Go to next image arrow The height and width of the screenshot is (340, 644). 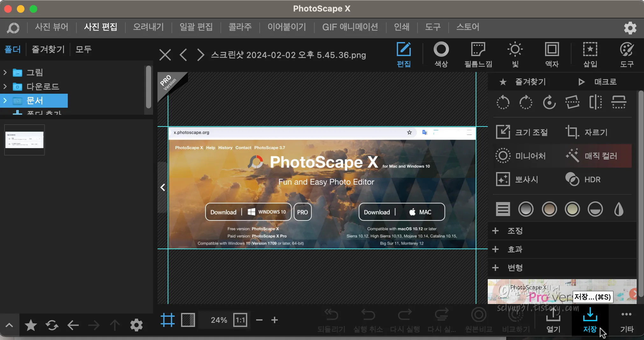(200, 55)
